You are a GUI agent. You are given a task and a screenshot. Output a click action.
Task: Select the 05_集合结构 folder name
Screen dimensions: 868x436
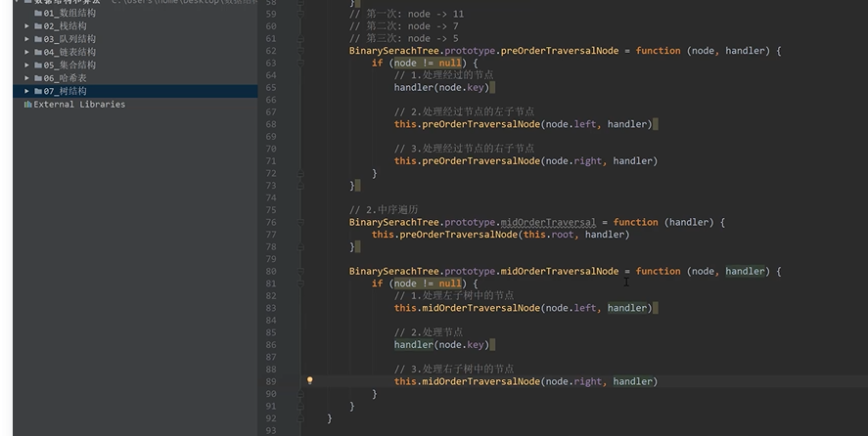tap(69, 65)
